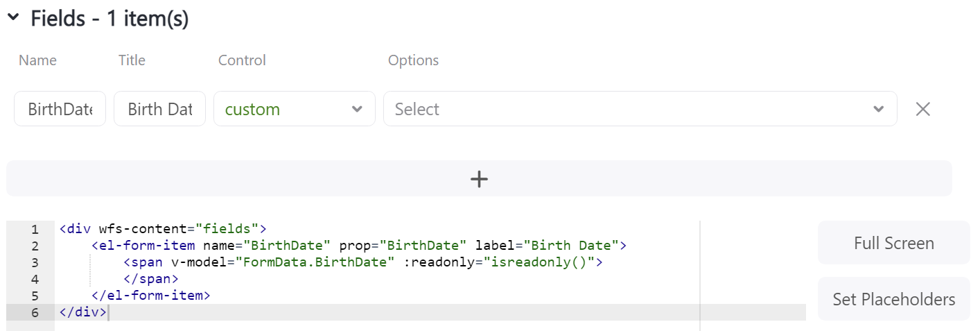980x331 pixels.
Task: Click line number 2 in code editor
Action: (35, 246)
